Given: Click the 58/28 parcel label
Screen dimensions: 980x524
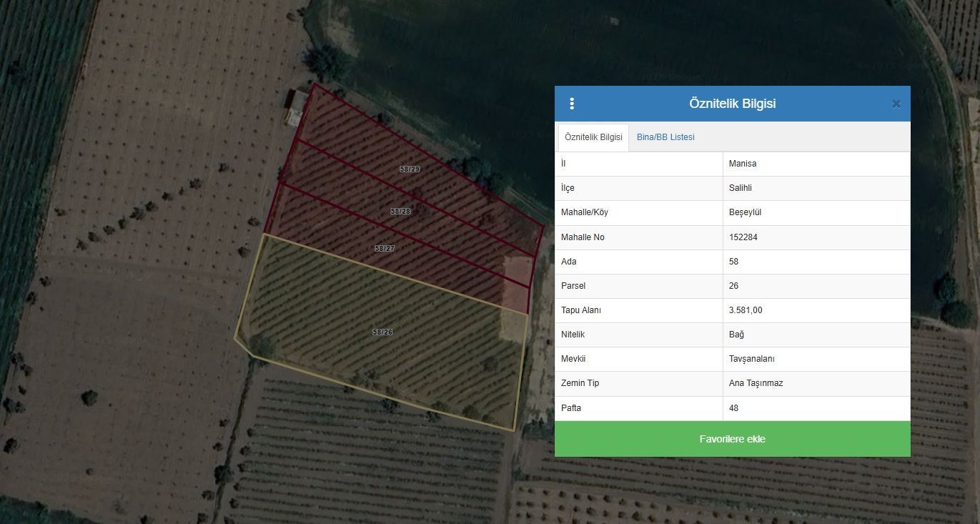Looking at the screenshot, I should (x=400, y=212).
